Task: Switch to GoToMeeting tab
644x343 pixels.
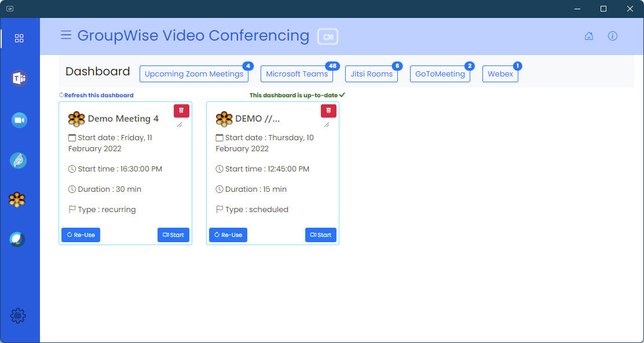Action: 440,74
